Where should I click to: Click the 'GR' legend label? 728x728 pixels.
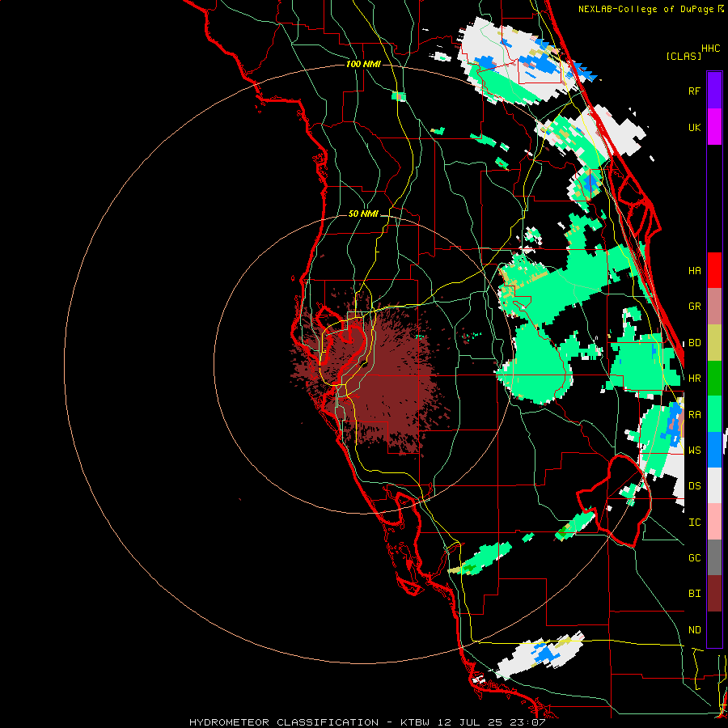click(694, 307)
